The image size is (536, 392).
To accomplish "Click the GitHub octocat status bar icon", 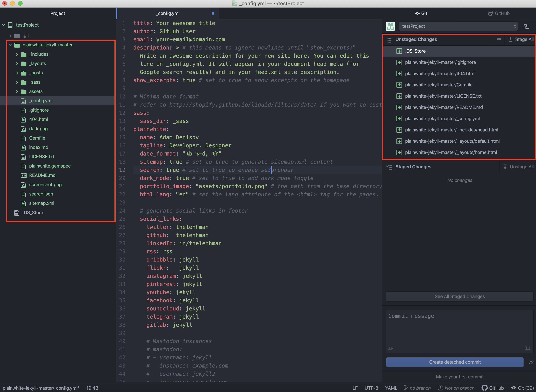I will 484,388.
